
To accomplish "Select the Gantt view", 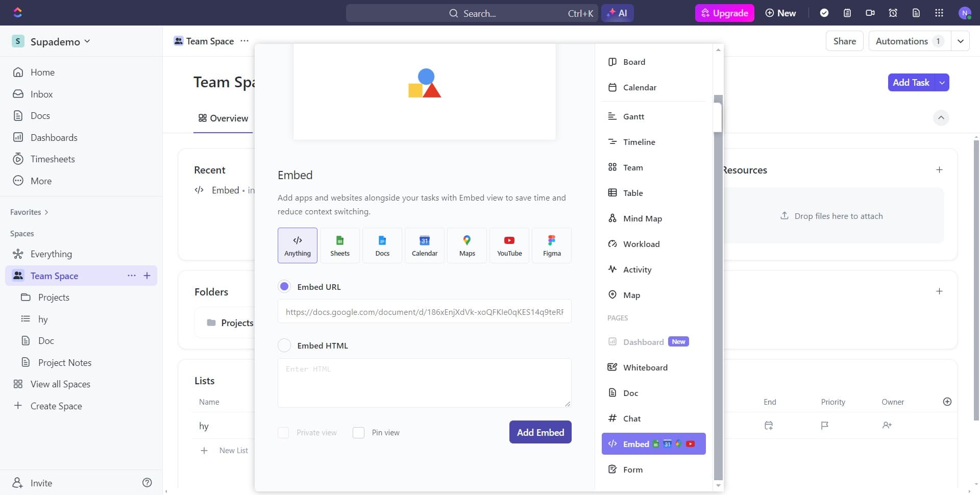I will [633, 116].
